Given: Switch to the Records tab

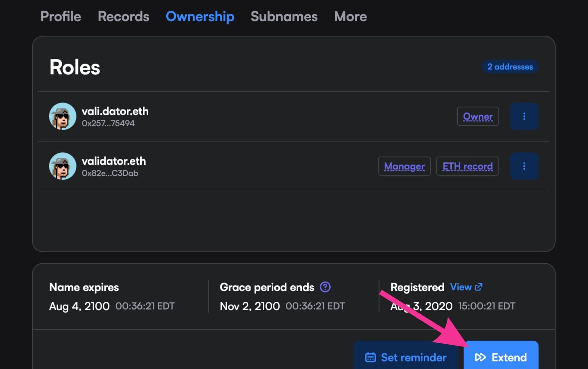Looking at the screenshot, I should click(x=123, y=16).
